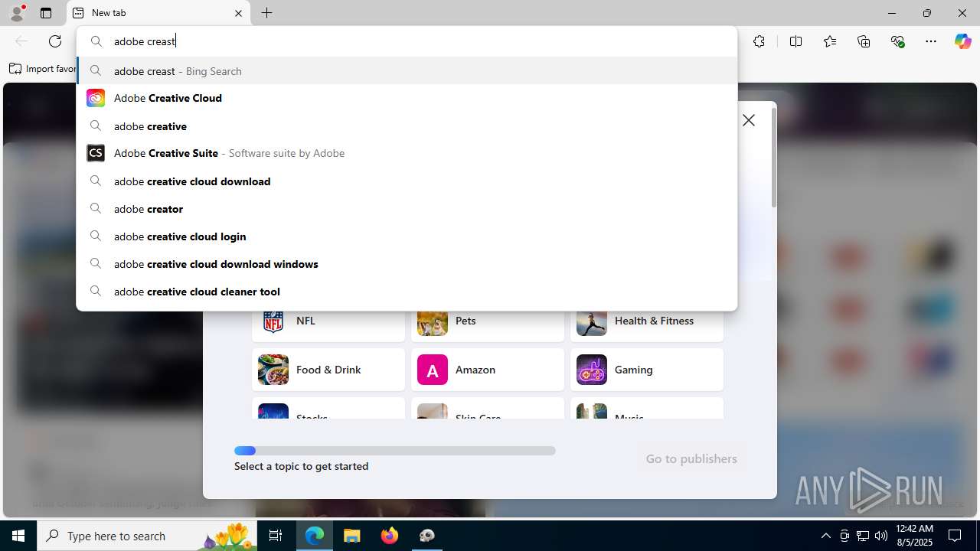This screenshot has height=551, width=980.
Task: Click the Edge icon on the taskbar
Action: click(x=315, y=536)
